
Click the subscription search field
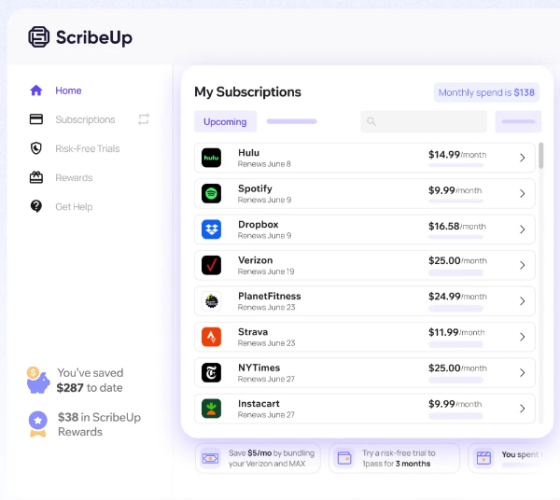point(424,122)
